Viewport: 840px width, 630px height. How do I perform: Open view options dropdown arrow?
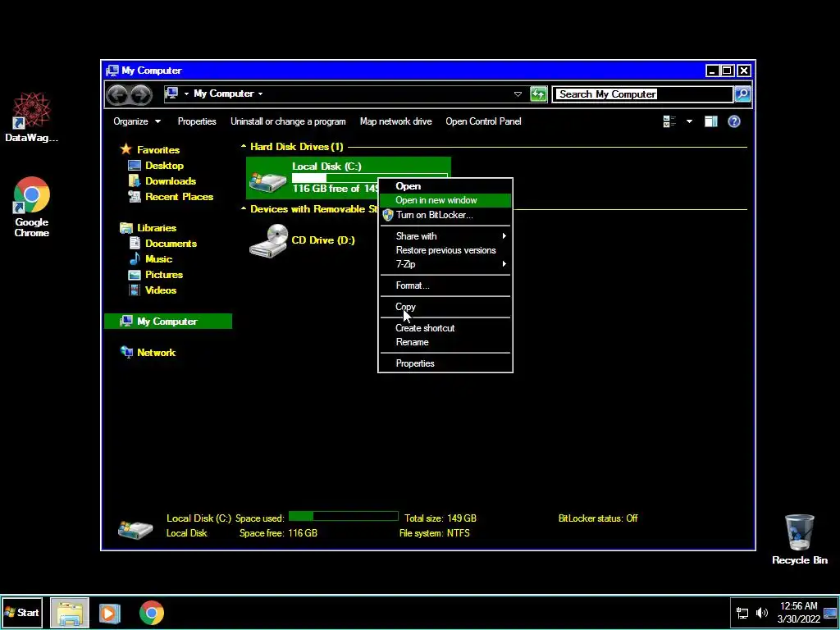tap(689, 121)
